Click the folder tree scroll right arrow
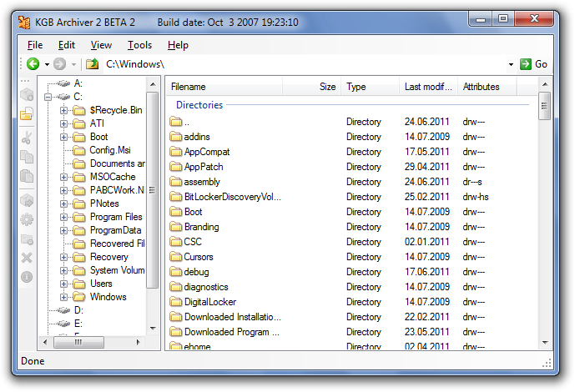This screenshot has width=575, height=392. pyautogui.click(x=138, y=342)
